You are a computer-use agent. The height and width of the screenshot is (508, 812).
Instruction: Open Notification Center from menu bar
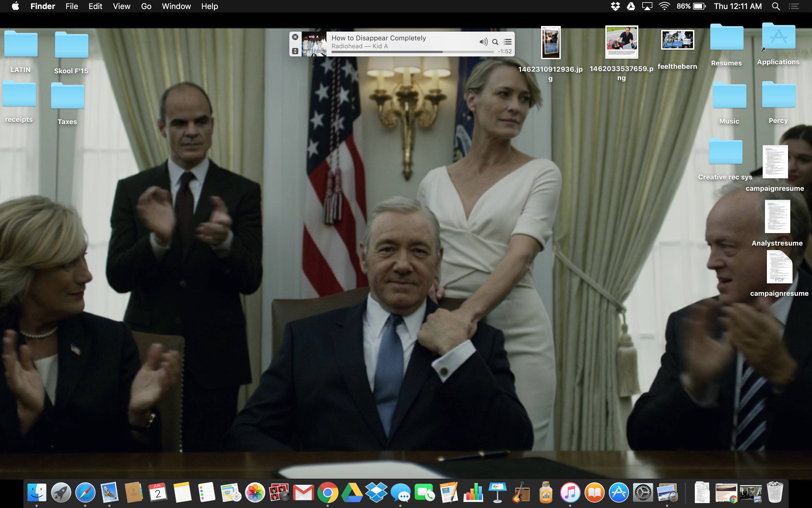point(794,6)
